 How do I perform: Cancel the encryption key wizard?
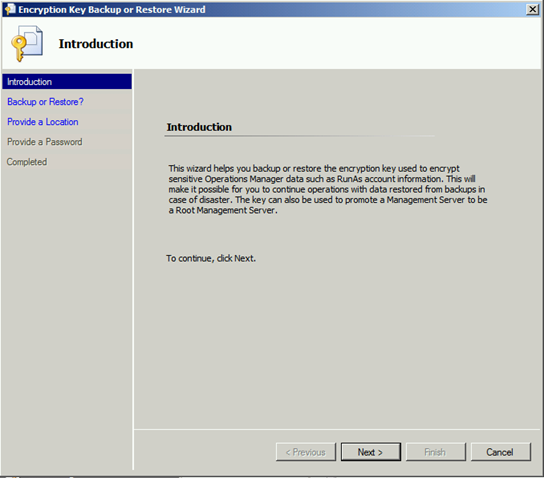[501, 452]
